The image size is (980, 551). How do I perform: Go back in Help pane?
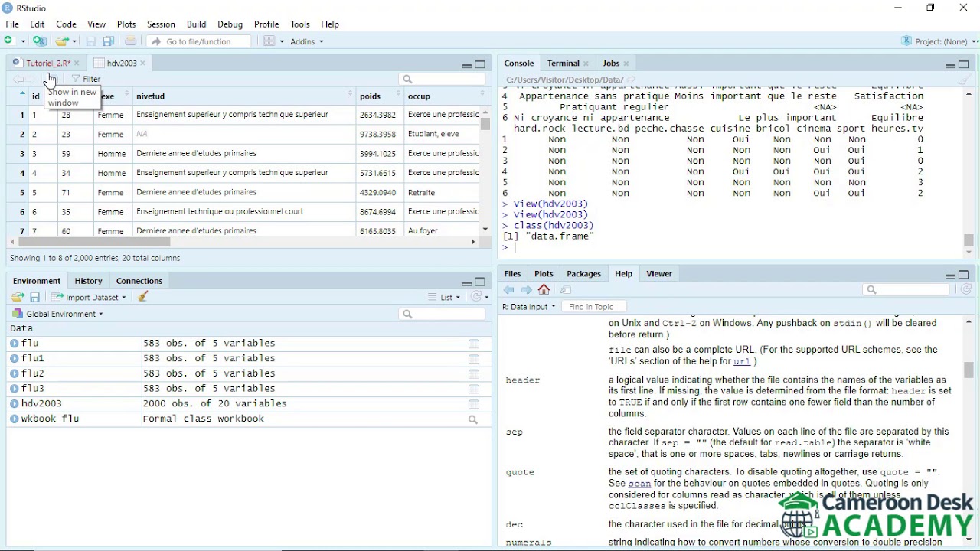click(x=509, y=290)
